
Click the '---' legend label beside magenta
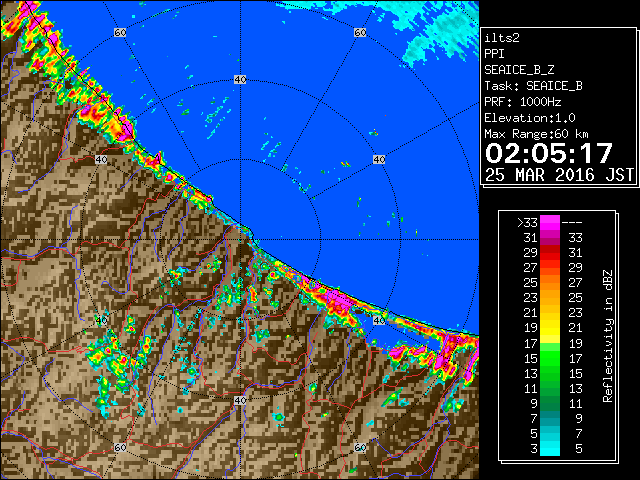click(x=572, y=222)
